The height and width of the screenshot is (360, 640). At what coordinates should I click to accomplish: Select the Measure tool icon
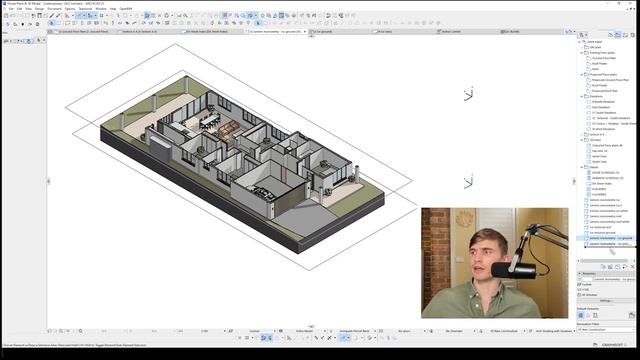coord(67,16)
